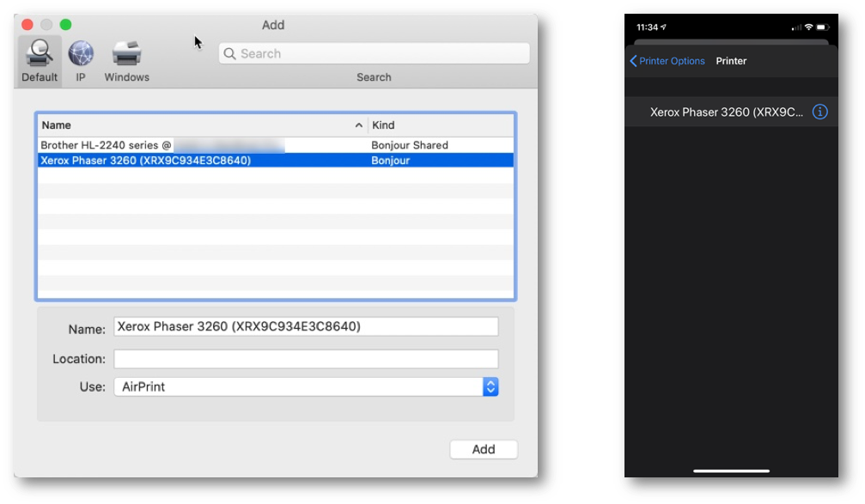Tap the 11:34 clock on iPhone

(647, 27)
